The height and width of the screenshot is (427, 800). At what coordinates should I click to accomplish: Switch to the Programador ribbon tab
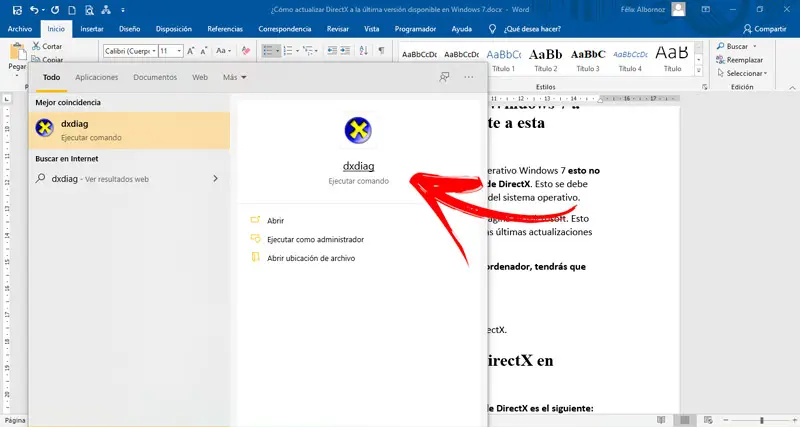tap(415, 29)
